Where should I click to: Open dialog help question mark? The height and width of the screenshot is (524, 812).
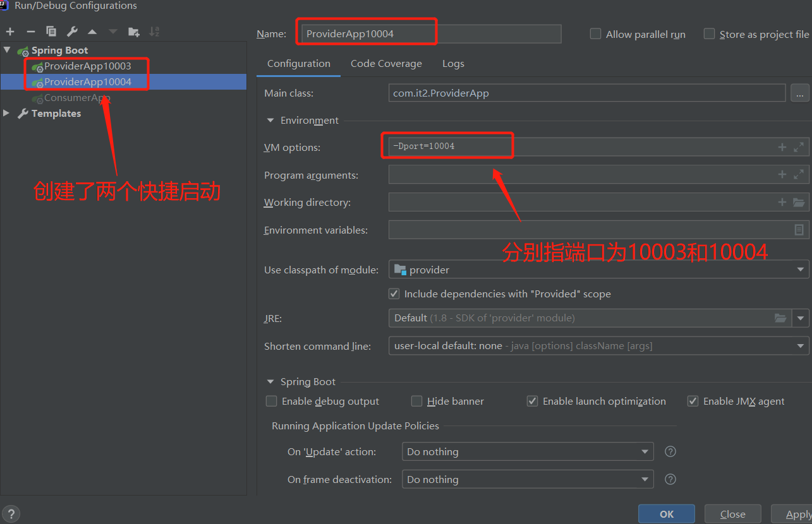(11, 513)
